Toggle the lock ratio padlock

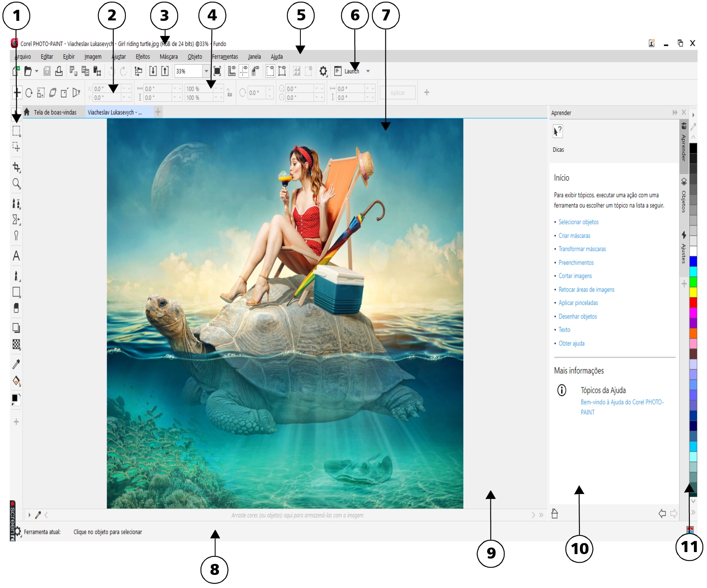point(230,94)
